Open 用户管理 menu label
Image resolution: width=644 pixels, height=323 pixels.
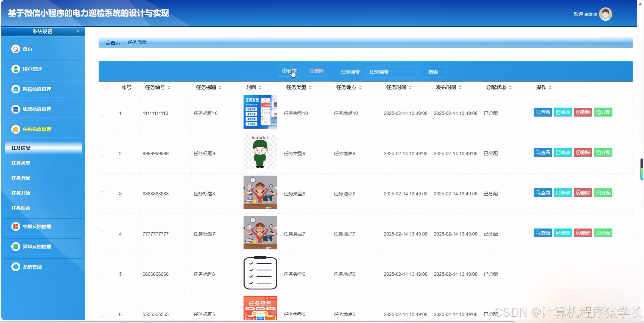click(x=32, y=69)
